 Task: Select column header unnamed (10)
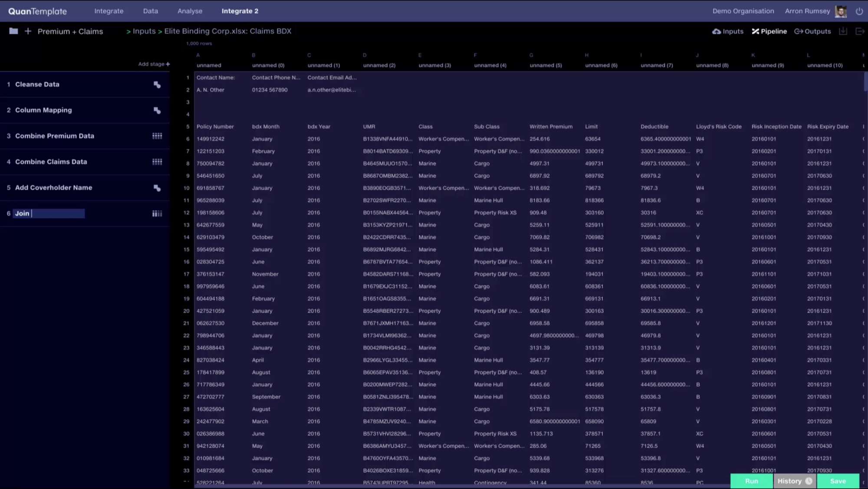[825, 65]
